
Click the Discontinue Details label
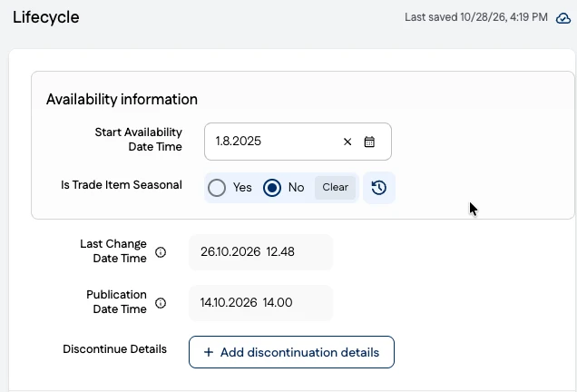115,349
